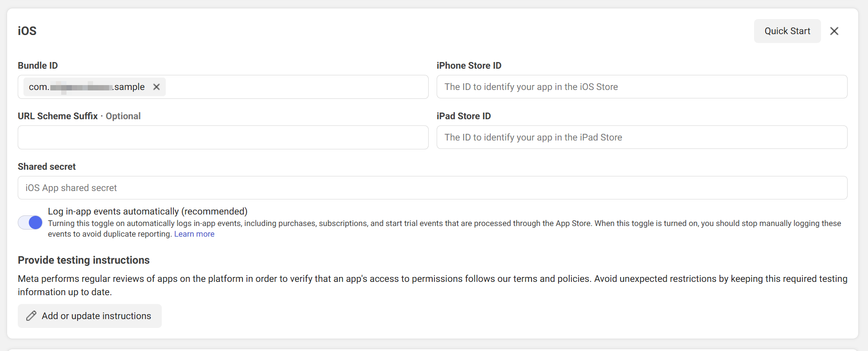Viewport: 868px width, 351px height.
Task: Remove the Bundle ID com.sample entry
Action: (156, 87)
